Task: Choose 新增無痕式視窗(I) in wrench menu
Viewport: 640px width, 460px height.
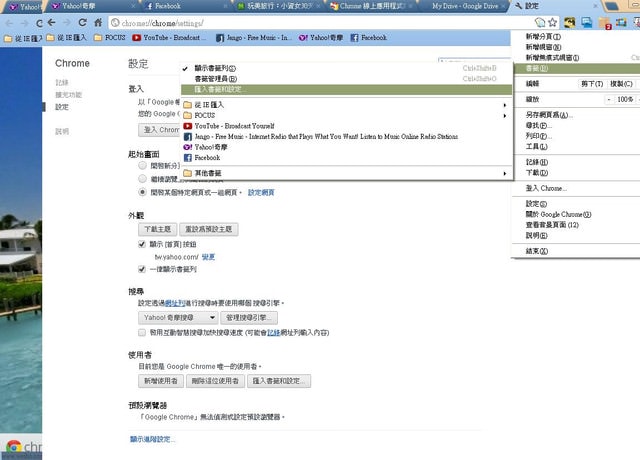Action: (x=576, y=58)
